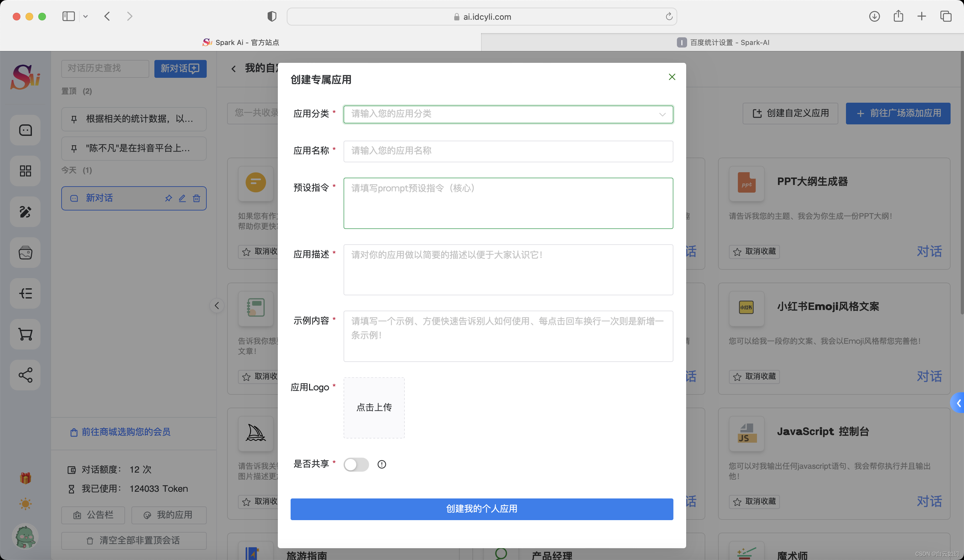Open the shopping cart icon in sidebar

click(x=25, y=334)
